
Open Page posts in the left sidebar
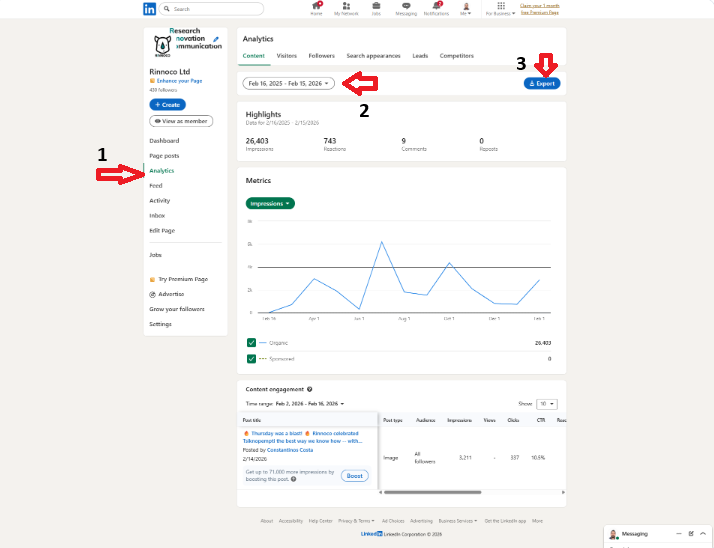(x=164, y=156)
